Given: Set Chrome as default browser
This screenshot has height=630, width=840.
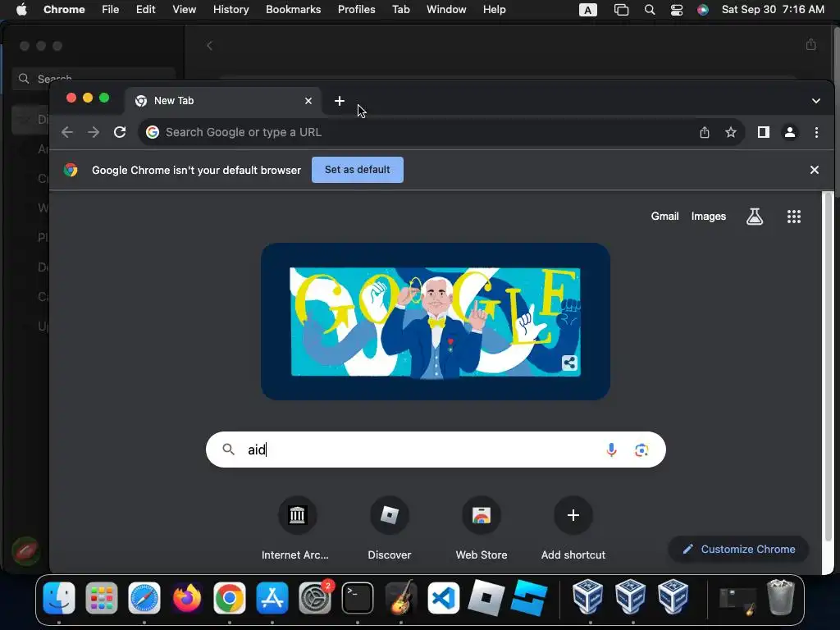Looking at the screenshot, I should pos(358,170).
